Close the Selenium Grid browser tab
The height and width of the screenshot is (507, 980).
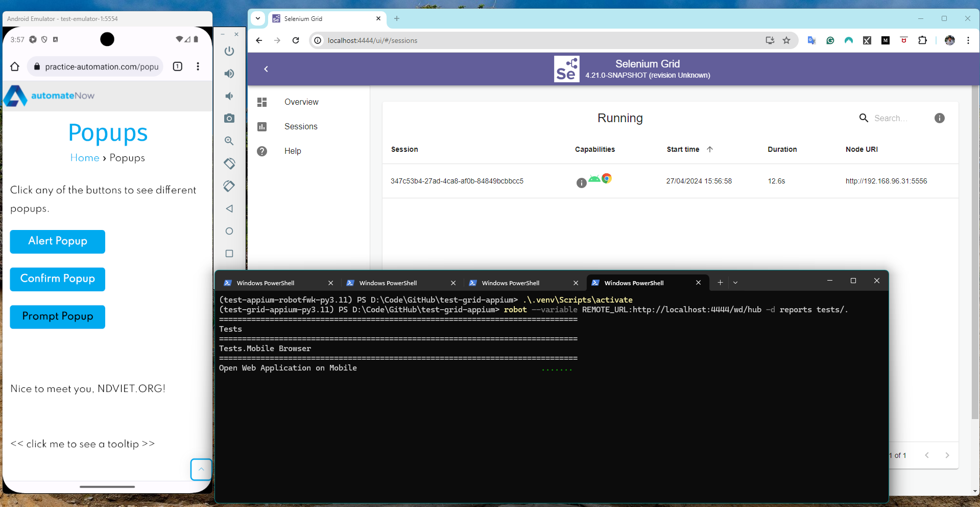(x=378, y=18)
